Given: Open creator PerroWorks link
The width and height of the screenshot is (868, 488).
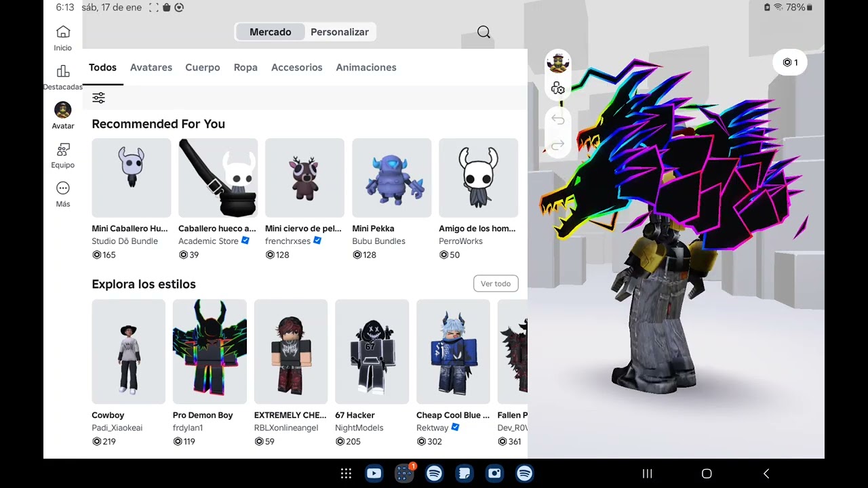Looking at the screenshot, I should pyautogui.click(x=460, y=241).
